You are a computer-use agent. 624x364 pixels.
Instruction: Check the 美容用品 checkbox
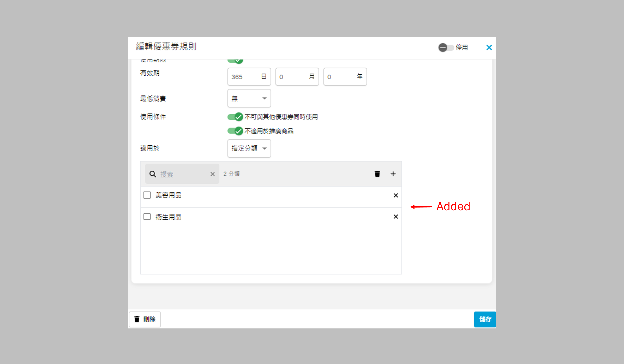[147, 195]
